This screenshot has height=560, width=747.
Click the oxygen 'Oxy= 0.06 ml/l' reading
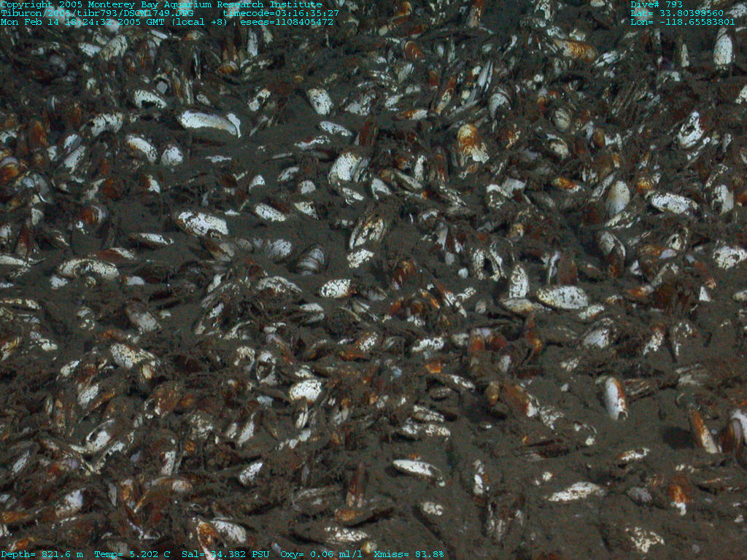(321, 554)
